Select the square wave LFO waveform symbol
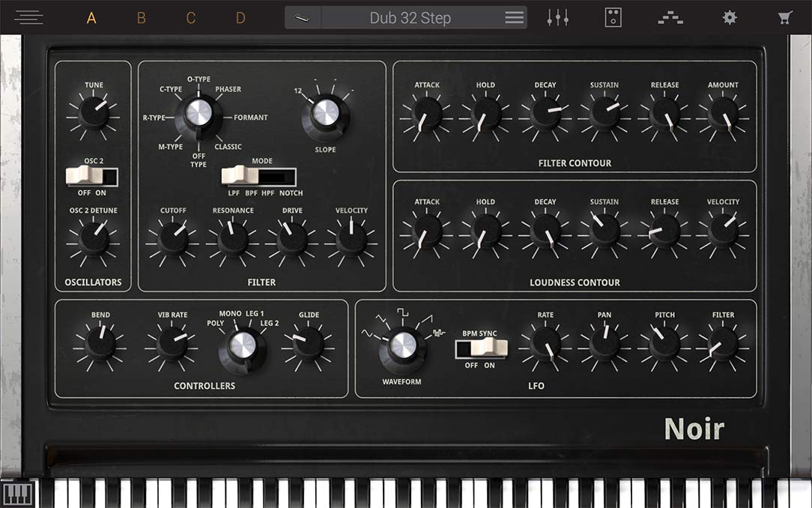The height and width of the screenshot is (508, 812). click(402, 311)
